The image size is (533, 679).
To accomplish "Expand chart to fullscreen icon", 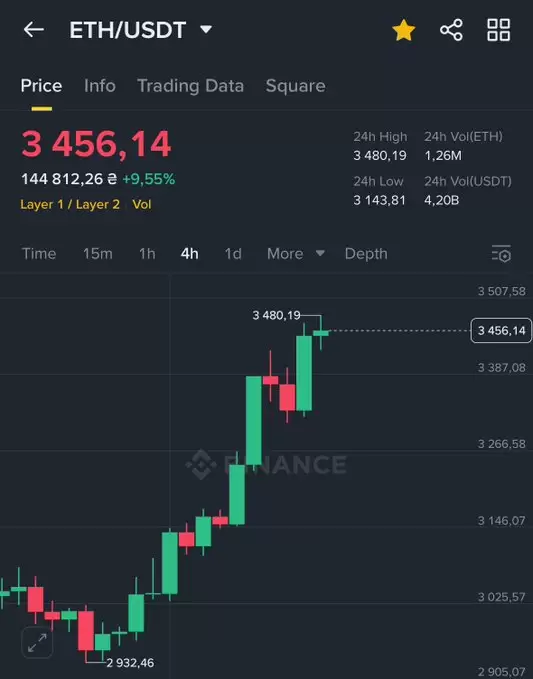I will (37, 643).
